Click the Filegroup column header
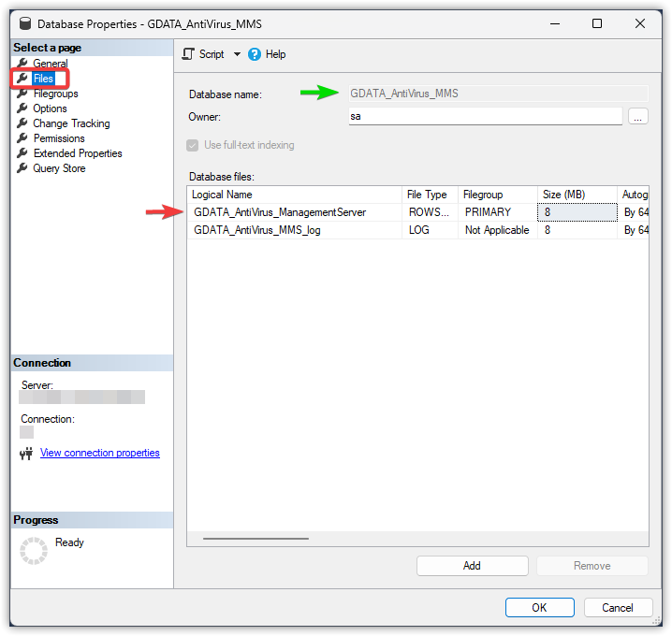This screenshot has height=636, width=672. point(498,195)
